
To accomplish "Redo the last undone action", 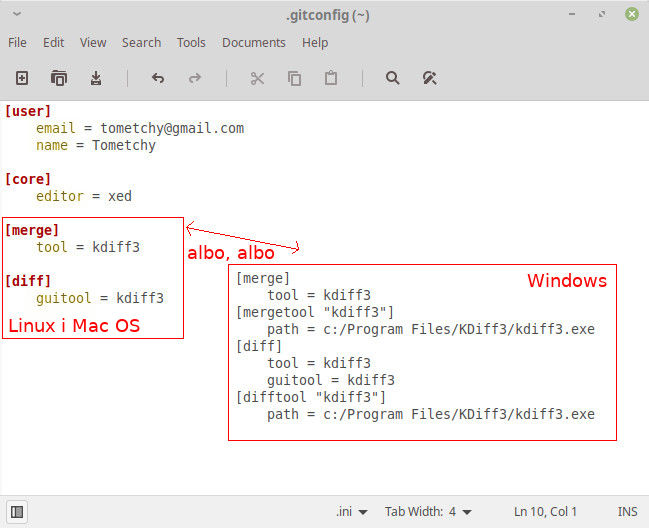I will pyautogui.click(x=195, y=78).
